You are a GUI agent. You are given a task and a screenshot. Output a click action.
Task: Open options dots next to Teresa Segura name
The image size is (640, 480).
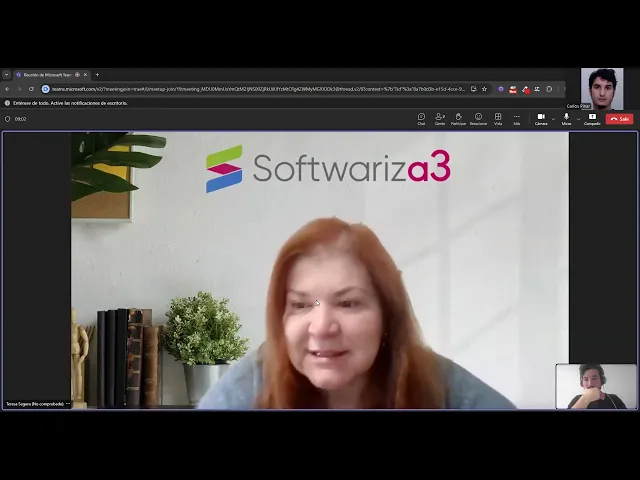[x=68, y=404]
